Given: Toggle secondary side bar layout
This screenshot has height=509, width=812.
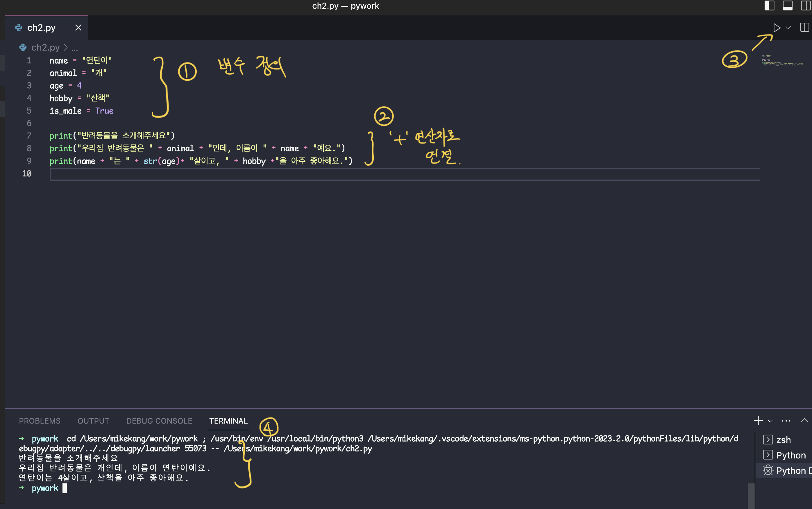Looking at the screenshot, I should pyautogui.click(x=805, y=6).
